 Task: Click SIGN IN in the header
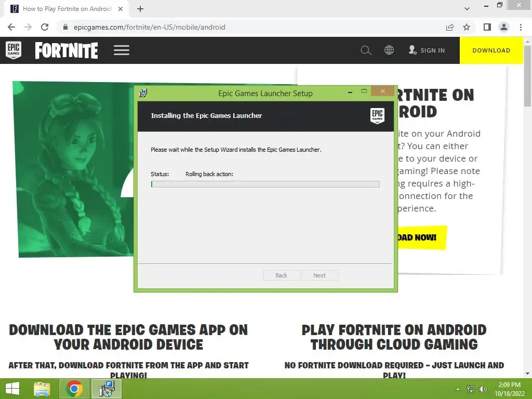pyautogui.click(x=427, y=50)
